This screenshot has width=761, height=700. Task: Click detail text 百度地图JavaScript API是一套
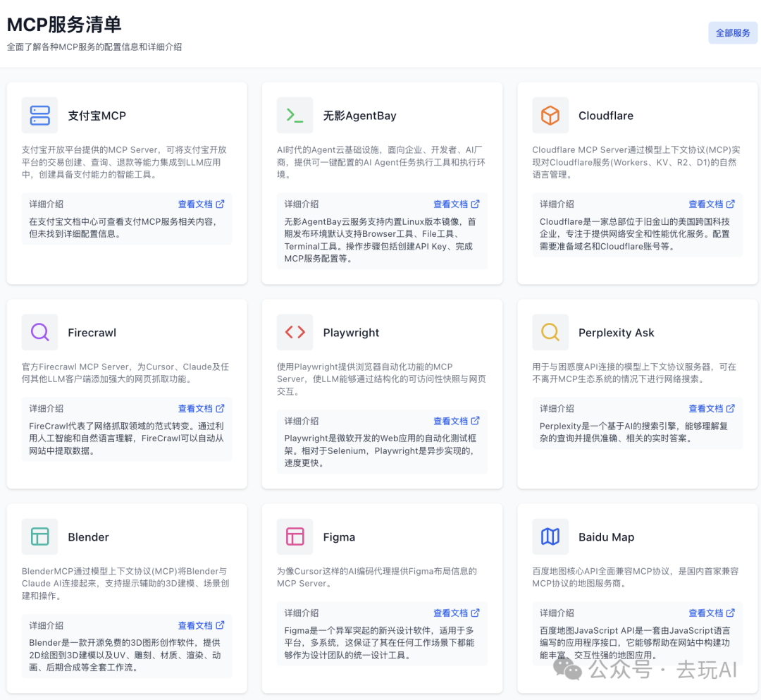click(x=635, y=643)
